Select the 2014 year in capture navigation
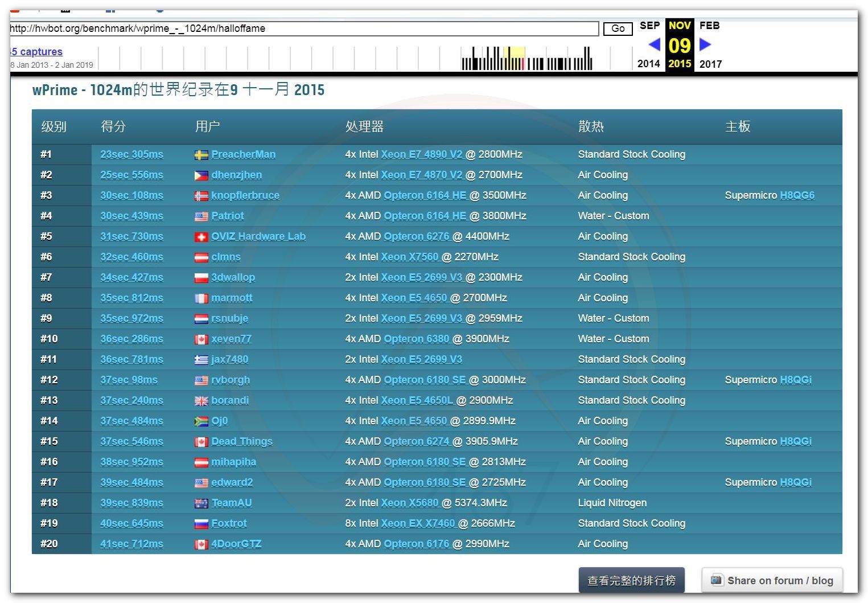The image size is (868, 603). point(648,64)
